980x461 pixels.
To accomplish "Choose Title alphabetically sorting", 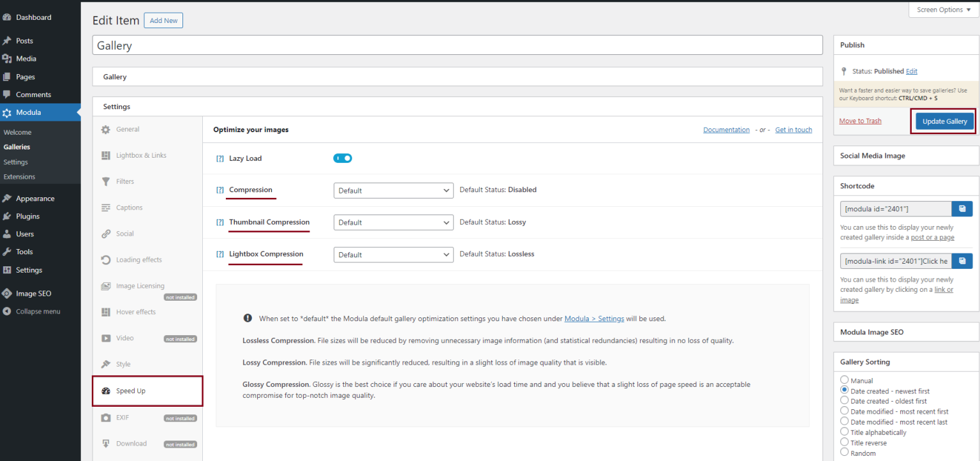I will (844, 432).
